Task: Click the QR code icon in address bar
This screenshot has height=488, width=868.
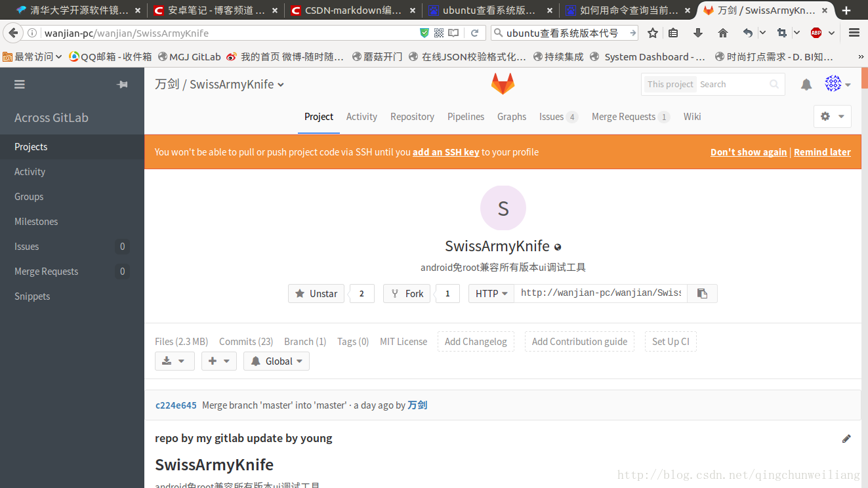Action: pyautogui.click(x=439, y=33)
